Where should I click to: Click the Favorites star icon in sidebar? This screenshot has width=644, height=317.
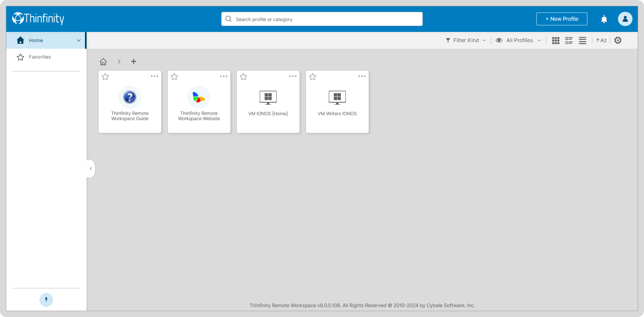point(20,57)
